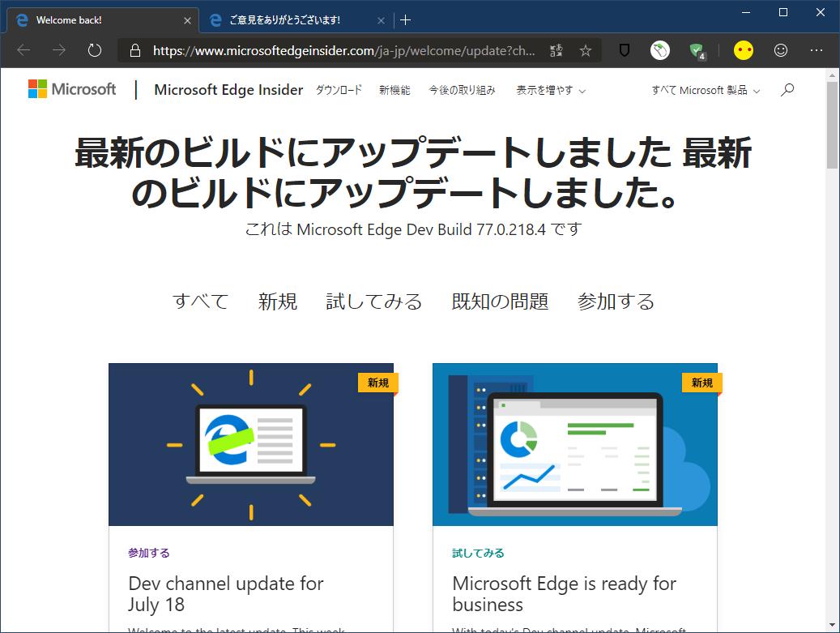840x633 pixels.
Task: Open the 今後の取り組み nav link
Action: click(x=463, y=90)
